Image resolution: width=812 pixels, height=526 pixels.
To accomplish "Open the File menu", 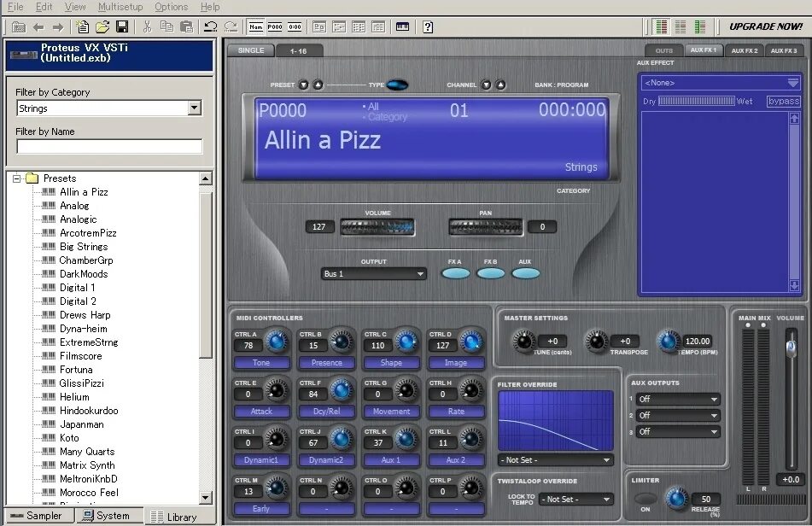I will tap(15, 7).
